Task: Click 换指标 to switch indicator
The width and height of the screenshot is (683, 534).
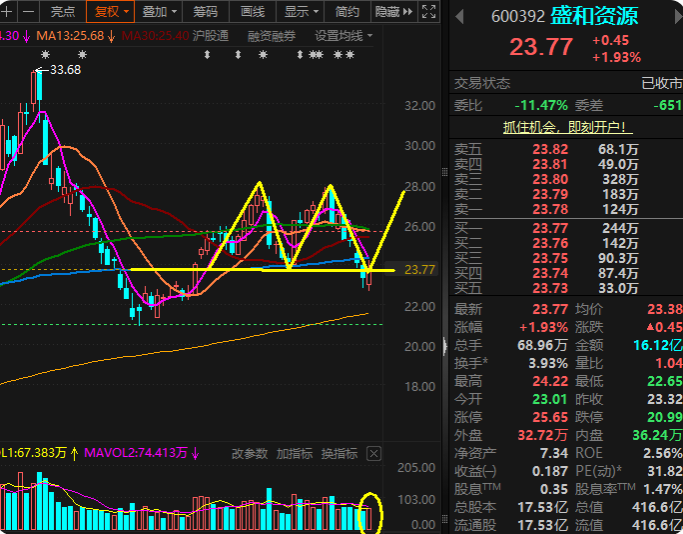Action: point(339,454)
